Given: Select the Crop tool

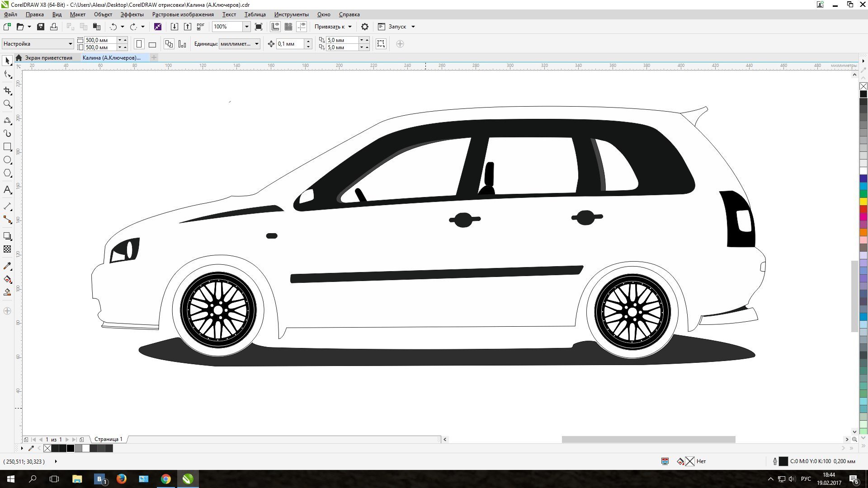Looking at the screenshot, I should pyautogui.click(x=7, y=91).
